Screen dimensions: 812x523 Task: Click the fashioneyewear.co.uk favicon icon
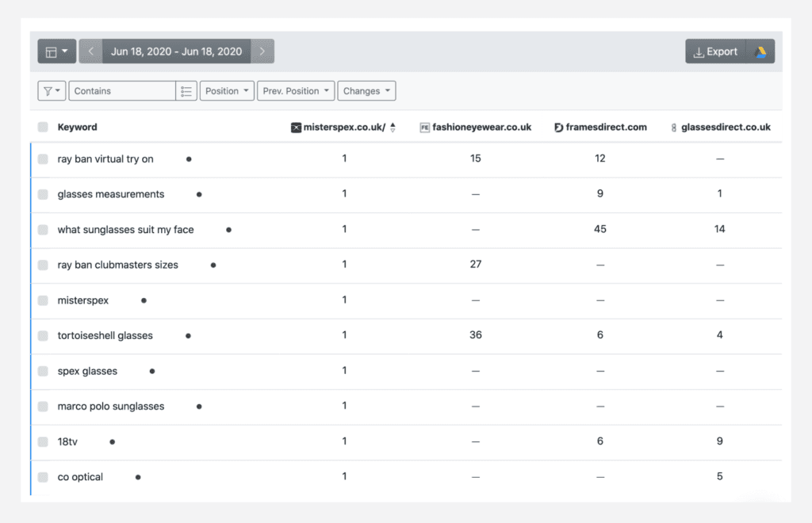[425, 128]
